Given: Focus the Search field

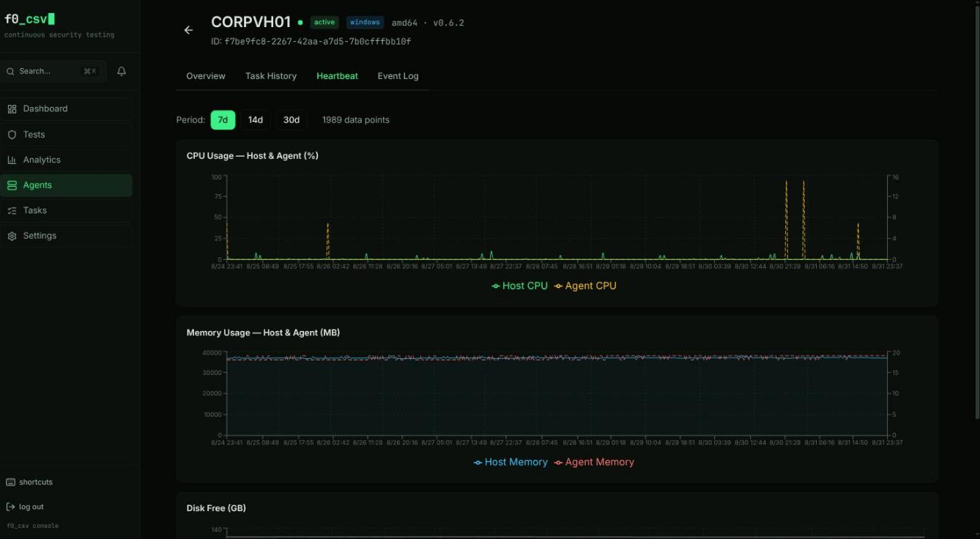Looking at the screenshot, I should pyautogui.click(x=53, y=71).
